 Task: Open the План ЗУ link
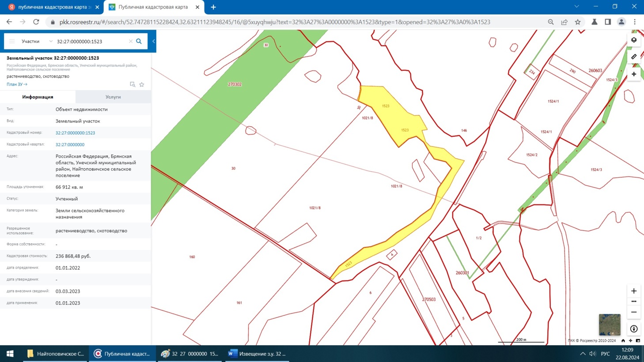(17, 84)
